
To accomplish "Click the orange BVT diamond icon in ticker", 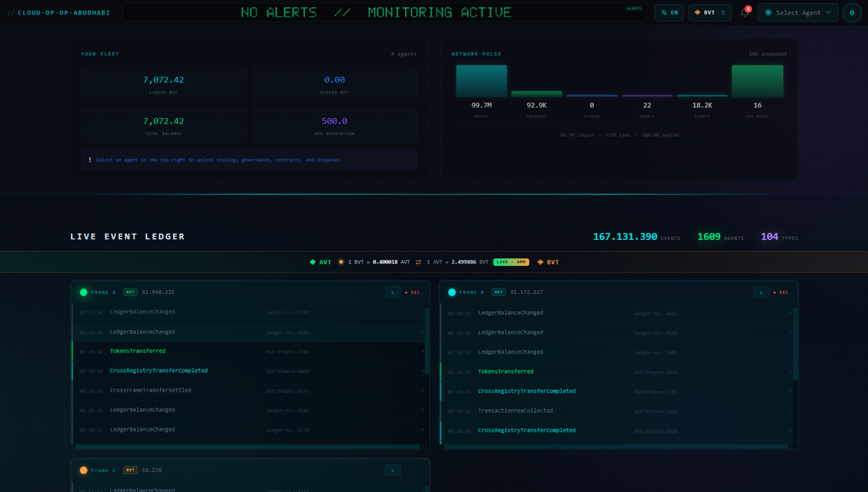I will (x=540, y=262).
